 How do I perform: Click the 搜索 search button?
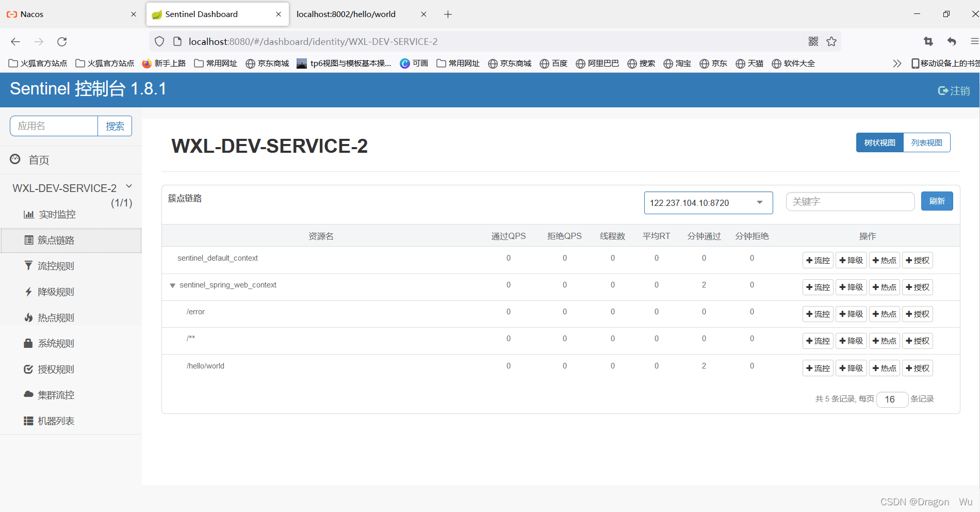(115, 126)
